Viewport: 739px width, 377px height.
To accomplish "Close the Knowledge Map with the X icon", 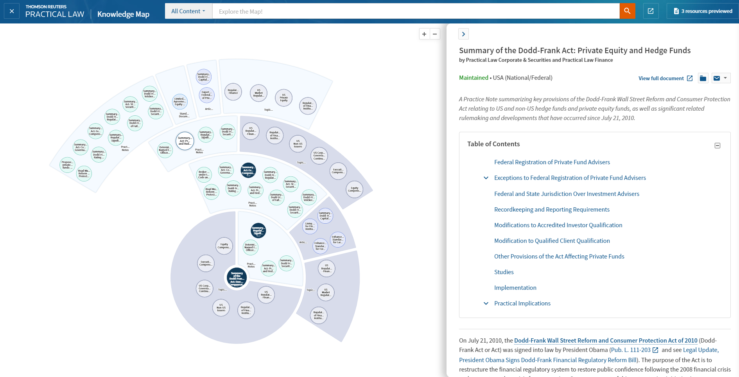I will (12, 11).
